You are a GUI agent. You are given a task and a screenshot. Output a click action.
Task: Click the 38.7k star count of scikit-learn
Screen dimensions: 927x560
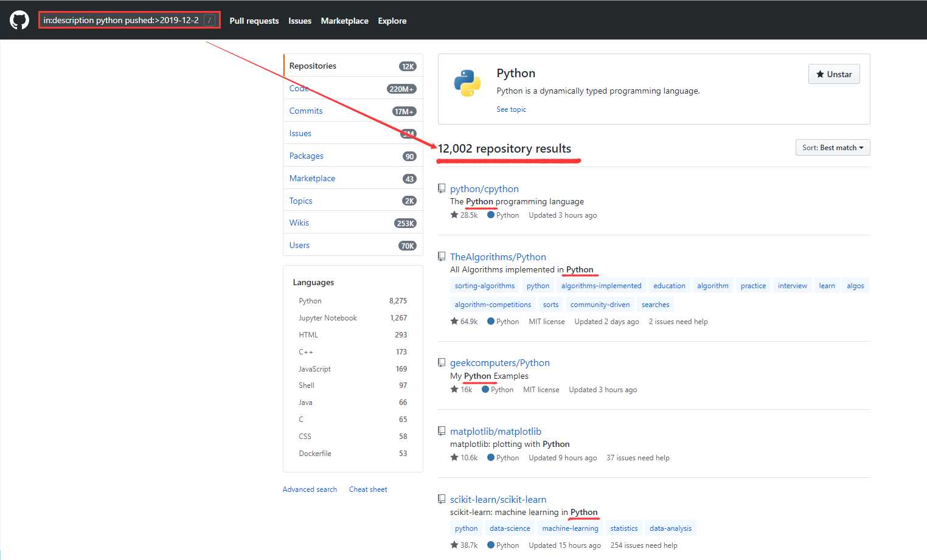pyautogui.click(x=464, y=545)
